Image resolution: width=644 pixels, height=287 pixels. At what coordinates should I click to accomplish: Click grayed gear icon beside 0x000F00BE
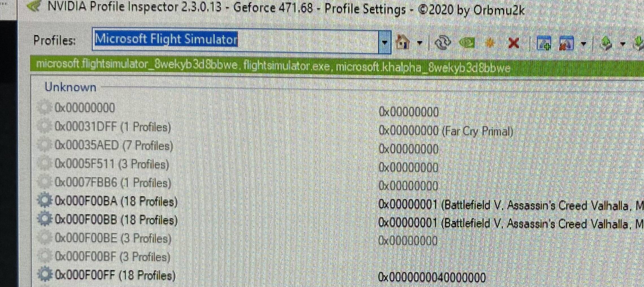click(45, 238)
